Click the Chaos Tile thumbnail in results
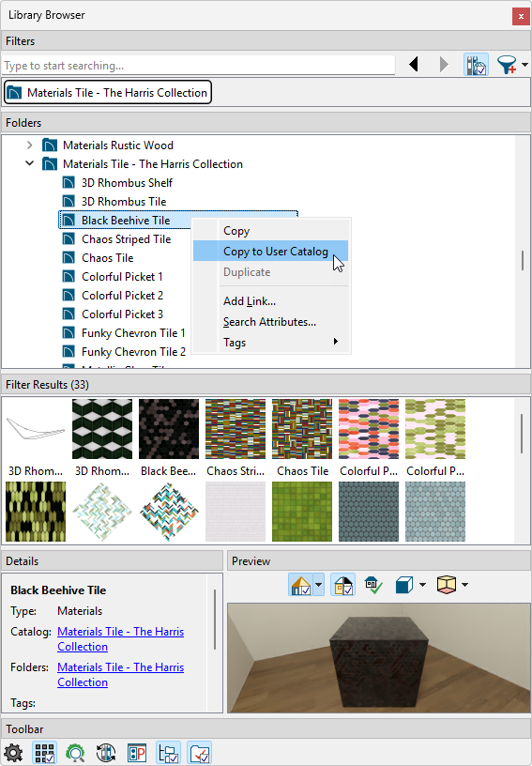Viewport: 532px width, 766px height. point(302,429)
